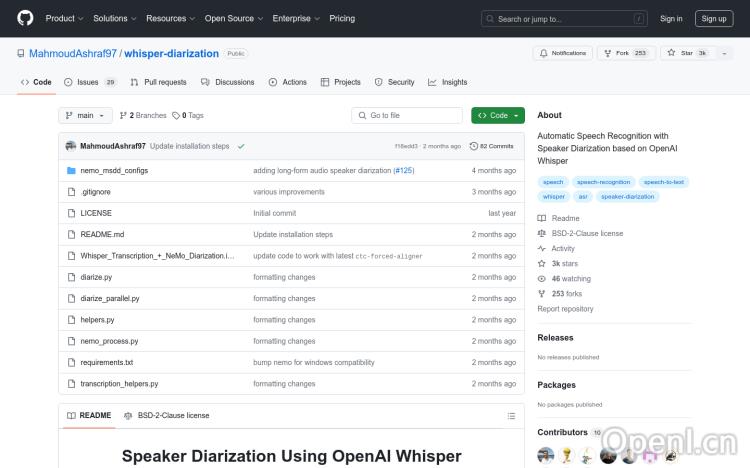
Task: Open the 2 Branches list
Action: [x=143, y=116]
